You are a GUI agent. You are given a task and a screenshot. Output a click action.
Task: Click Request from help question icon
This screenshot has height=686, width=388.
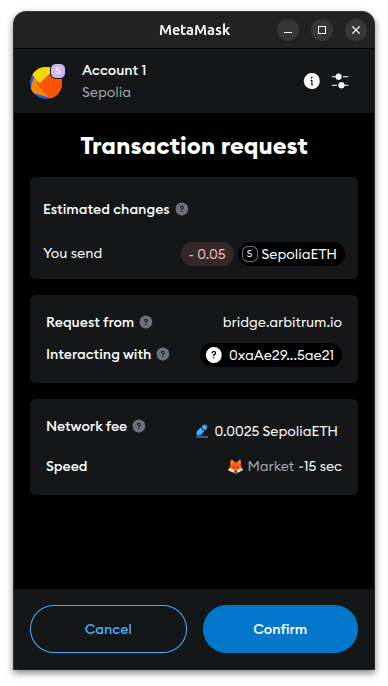click(x=146, y=322)
